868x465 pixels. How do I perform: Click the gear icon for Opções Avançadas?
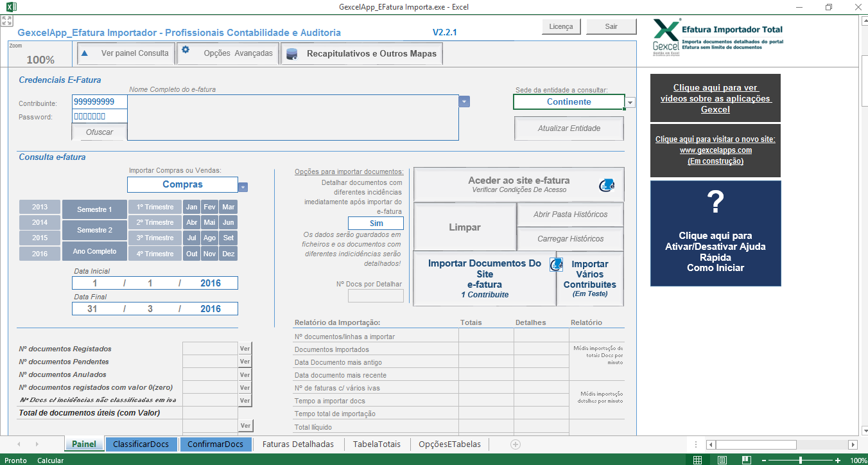coord(186,50)
